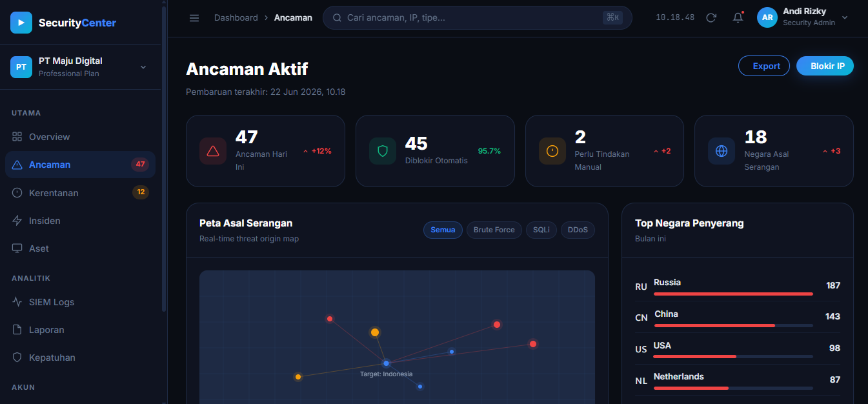Click USA's red attack count bar

coord(695,356)
